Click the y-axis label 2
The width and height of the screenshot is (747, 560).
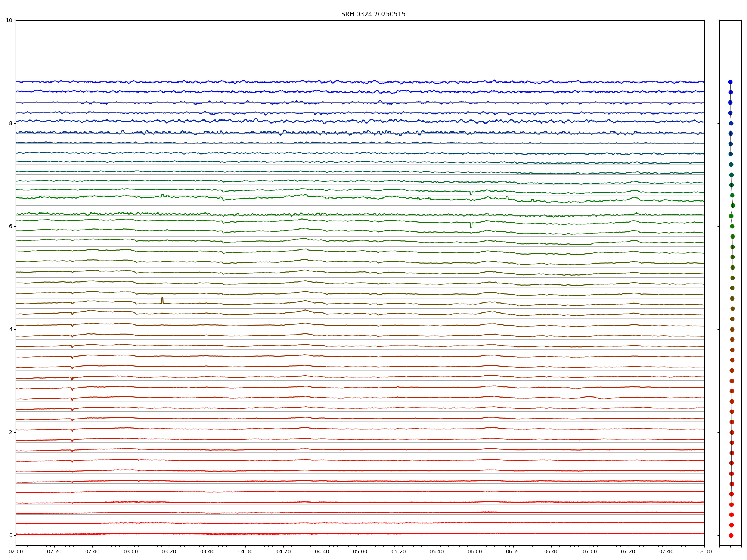pyautogui.click(x=10, y=432)
